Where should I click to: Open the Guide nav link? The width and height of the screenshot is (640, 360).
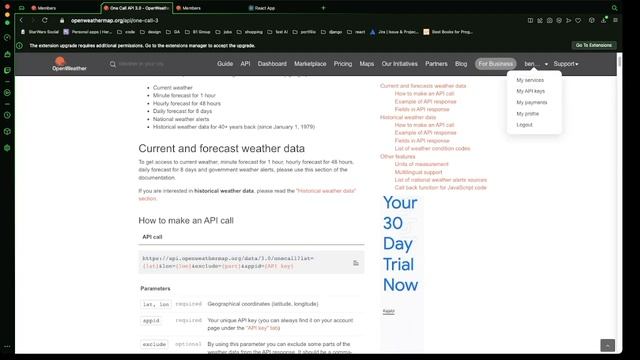(x=225, y=64)
